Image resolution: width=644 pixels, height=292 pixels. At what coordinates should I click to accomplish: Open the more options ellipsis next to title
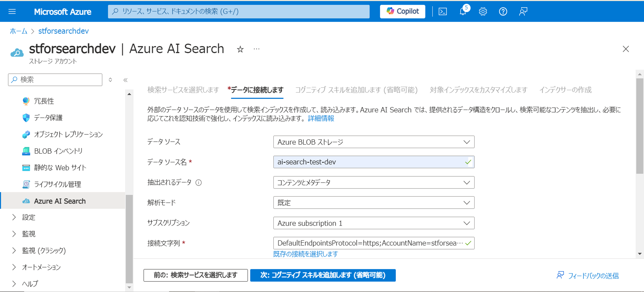click(257, 49)
